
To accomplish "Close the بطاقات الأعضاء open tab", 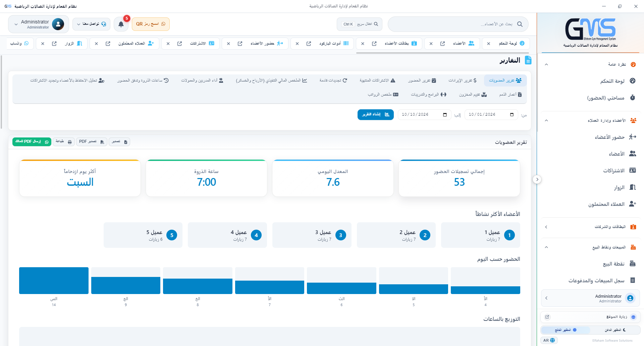I will click(x=363, y=44).
